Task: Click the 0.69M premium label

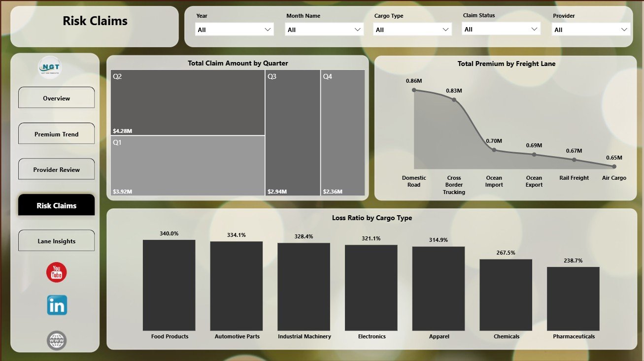Action: click(534, 145)
